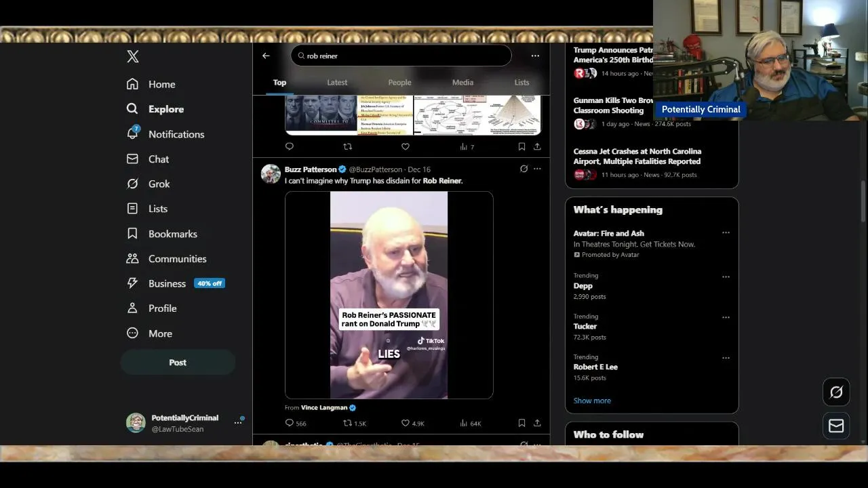Open search settings three-dot menu
This screenshot has height=488, width=868.
[535, 56]
